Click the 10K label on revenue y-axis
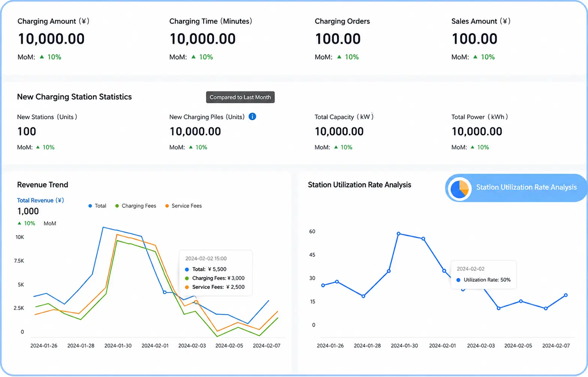 (20, 237)
